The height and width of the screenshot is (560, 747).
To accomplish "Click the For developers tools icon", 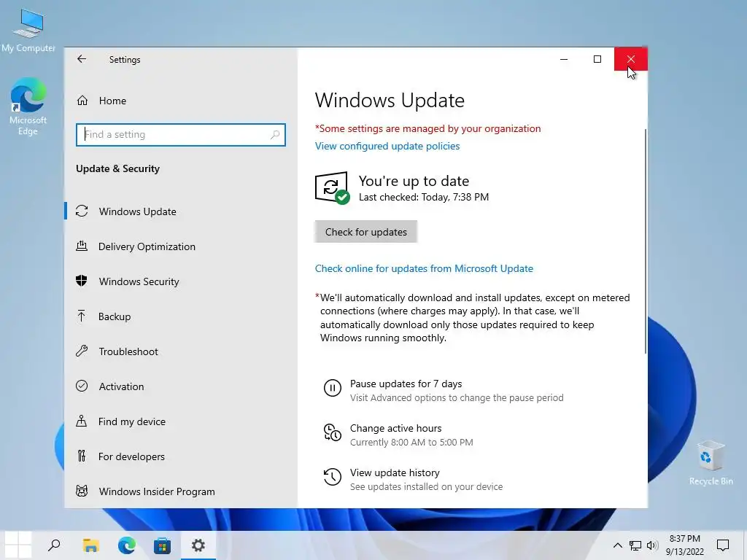I will (x=82, y=456).
